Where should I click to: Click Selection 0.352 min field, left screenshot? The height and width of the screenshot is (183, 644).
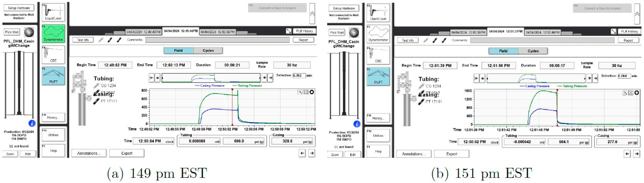(x=299, y=76)
